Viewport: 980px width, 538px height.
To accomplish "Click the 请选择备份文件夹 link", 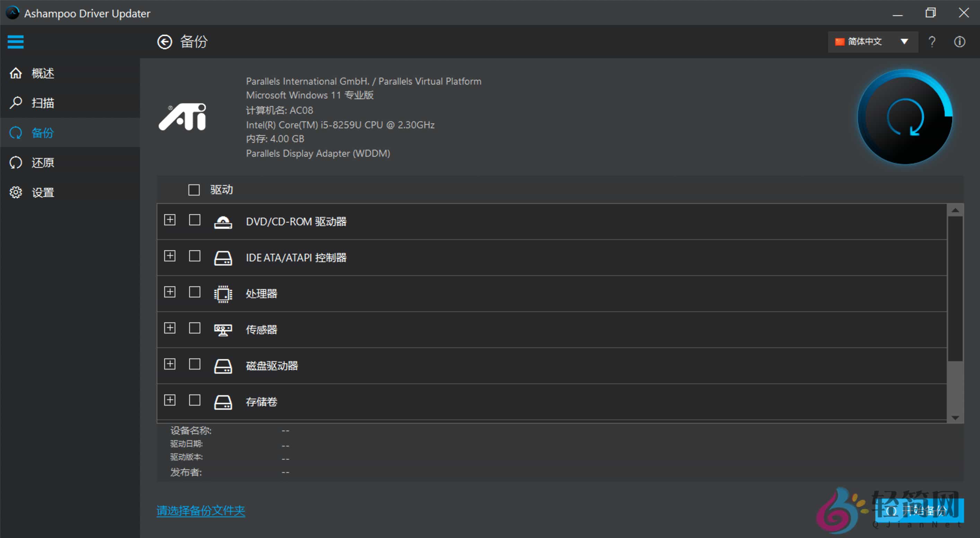I will (x=201, y=511).
